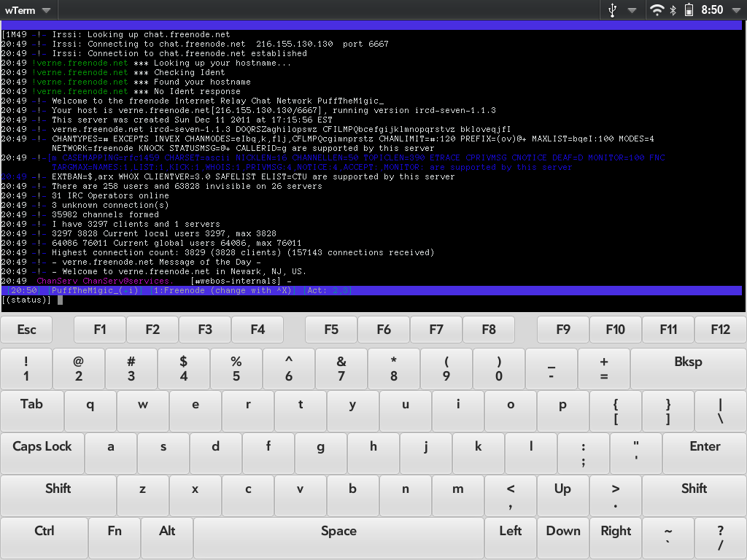Viewport: 747px width, 560px height.
Task: Click the battery level icon
Action: click(x=688, y=10)
